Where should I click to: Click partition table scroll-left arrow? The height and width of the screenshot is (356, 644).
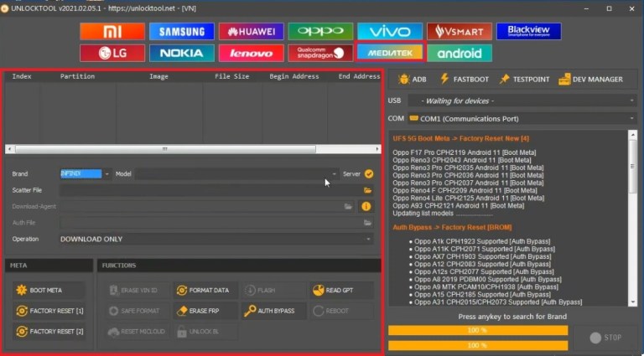click(x=10, y=149)
